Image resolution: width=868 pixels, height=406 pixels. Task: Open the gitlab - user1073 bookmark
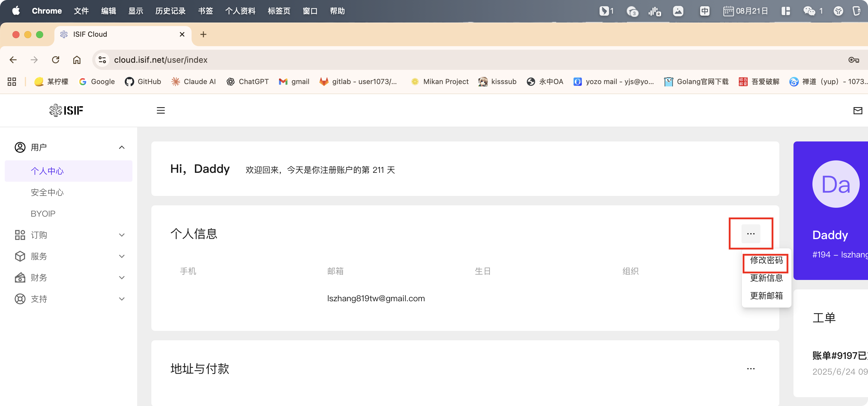[x=358, y=82]
